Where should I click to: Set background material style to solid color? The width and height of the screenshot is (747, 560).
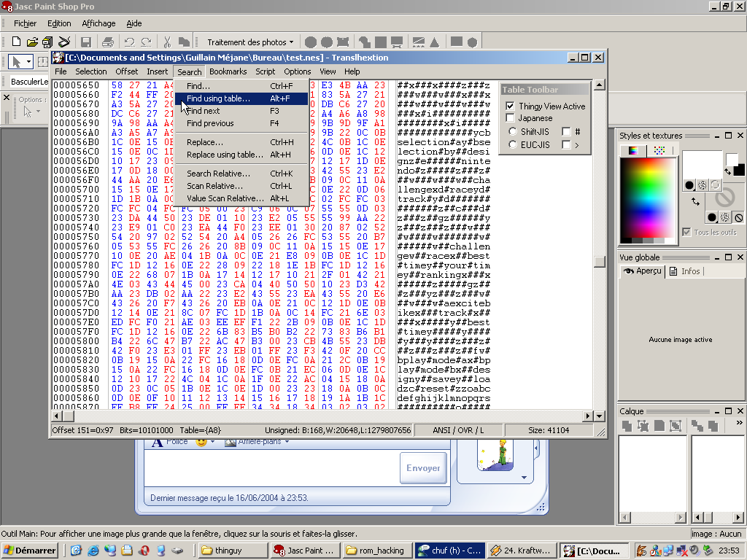pyautogui.click(x=712, y=217)
